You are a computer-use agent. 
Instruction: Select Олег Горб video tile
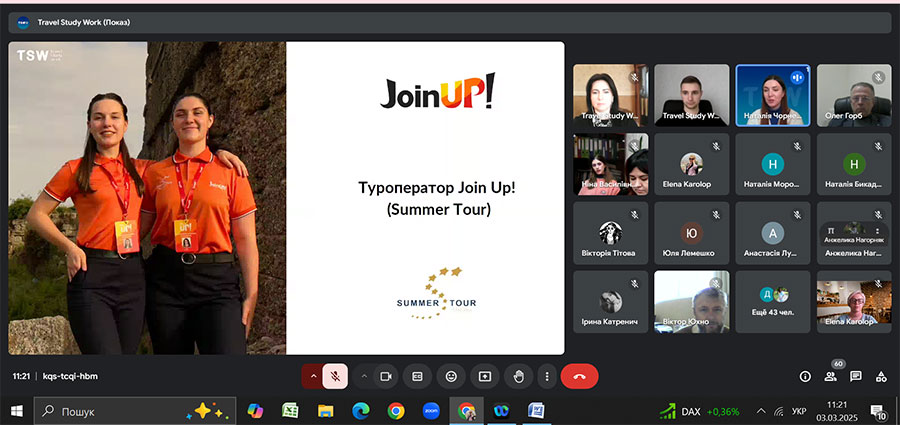pyautogui.click(x=854, y=95)
